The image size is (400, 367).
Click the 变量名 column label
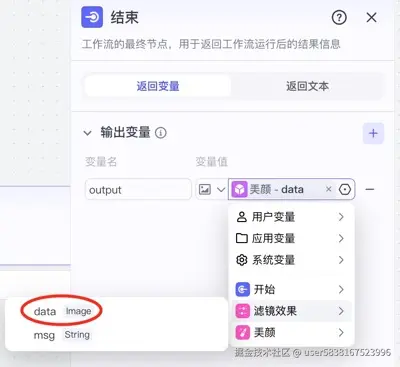pos(101,162)
